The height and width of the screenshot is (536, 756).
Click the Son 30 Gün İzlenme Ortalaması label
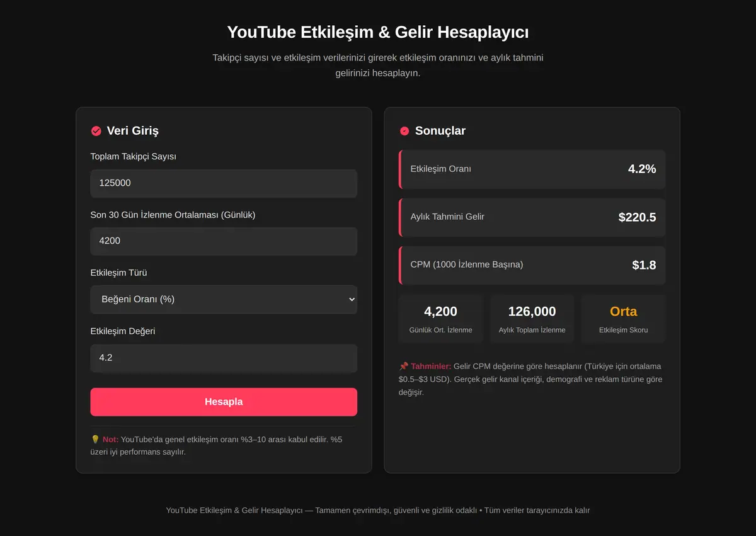[173, 214]
